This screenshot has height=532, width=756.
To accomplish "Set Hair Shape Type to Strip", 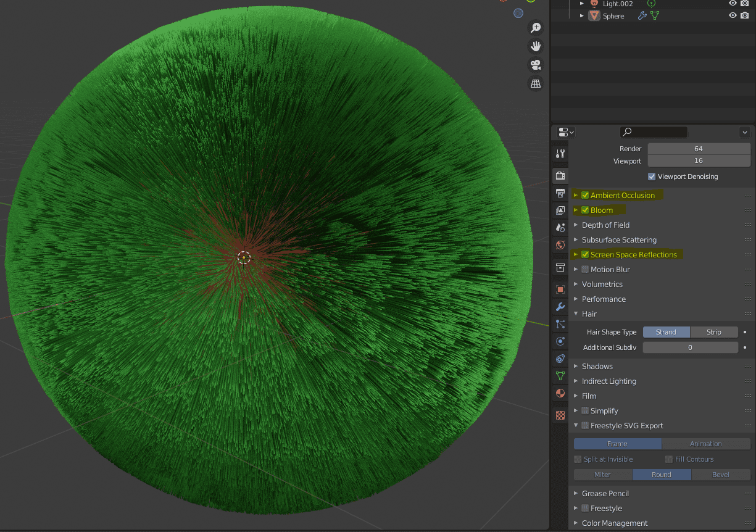I will (x=713, y=332).
